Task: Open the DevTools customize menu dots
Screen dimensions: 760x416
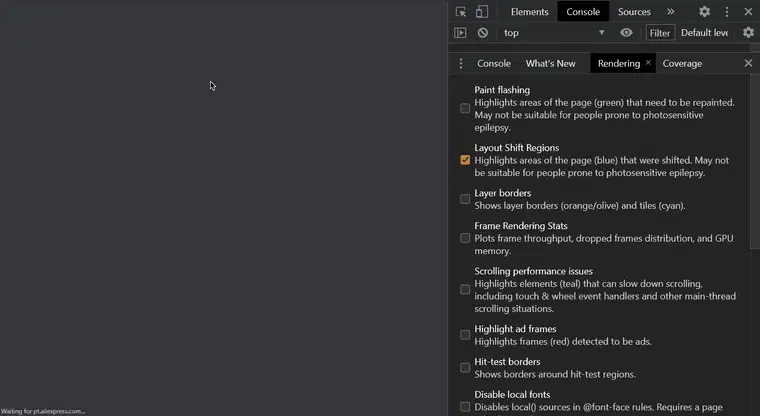Action: click(x=727, y=12)
